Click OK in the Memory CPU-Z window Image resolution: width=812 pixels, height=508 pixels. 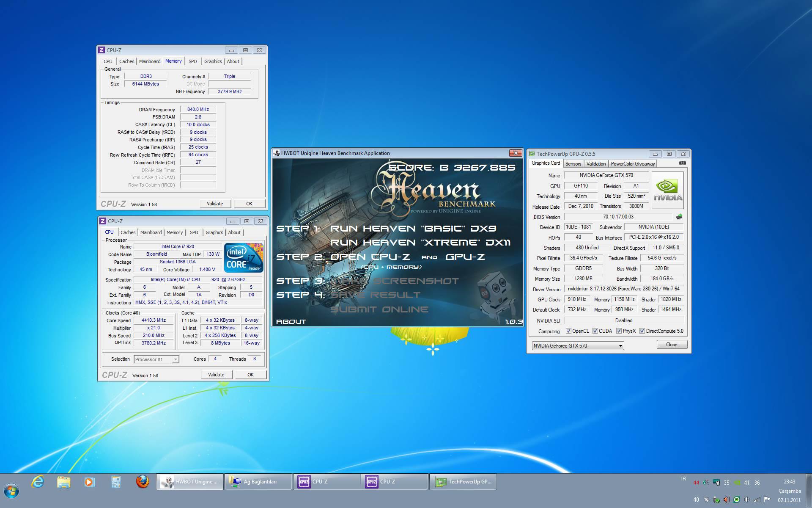click(249, 204)
